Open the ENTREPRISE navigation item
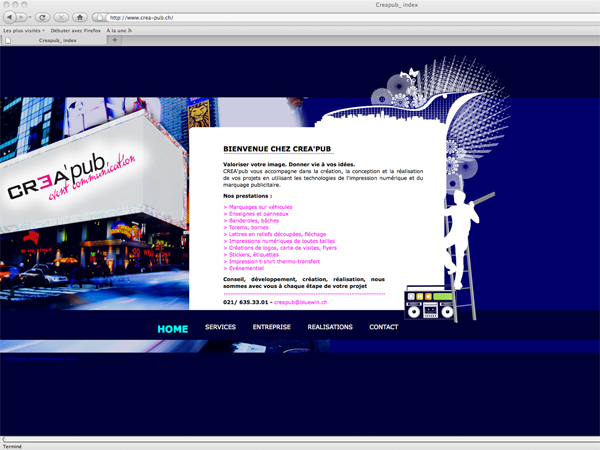The image size is (600, 450). (272, 327)
